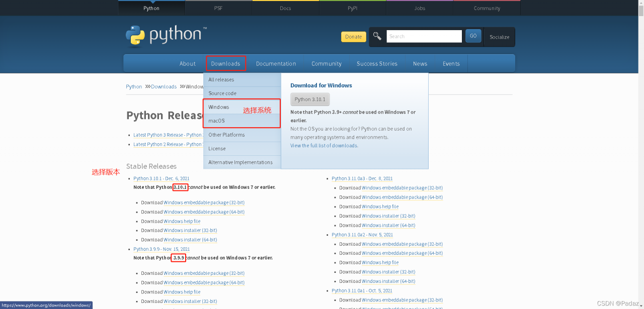Download 3.11.0a2 Windows embeddable package (32-bit)
The width and height of the screenshot is (644, 309).
pyautogui.click(x=402, y=244)
